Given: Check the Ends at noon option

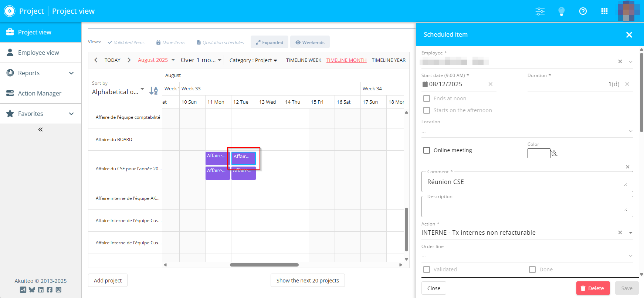Looking at the screenshot, I should (x=427, y=98).
